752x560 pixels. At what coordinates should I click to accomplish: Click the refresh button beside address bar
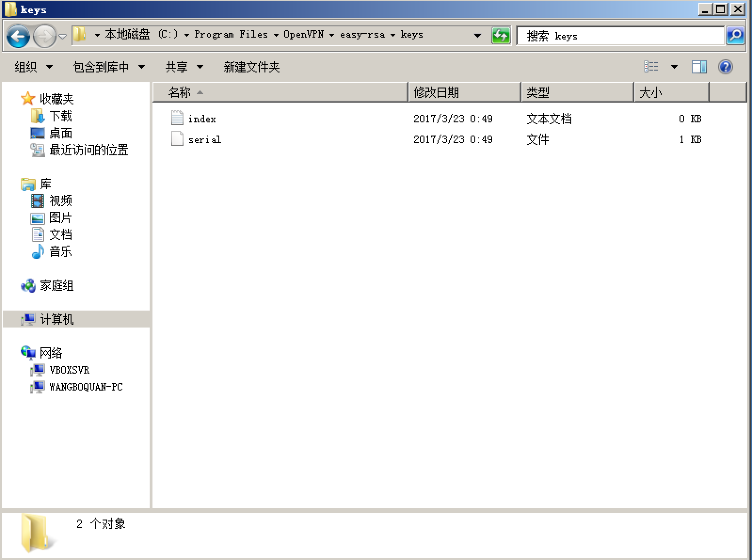[501, 36]
